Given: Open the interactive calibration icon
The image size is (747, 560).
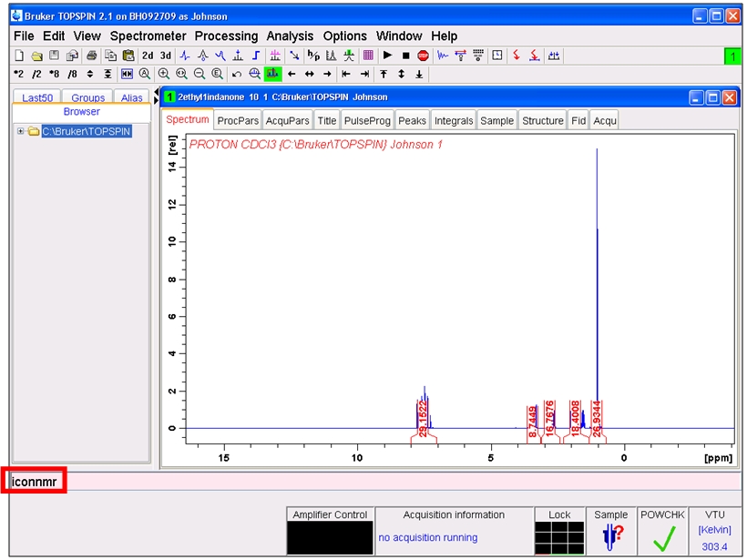Looking at the screenshot, I should click(203, 56).
